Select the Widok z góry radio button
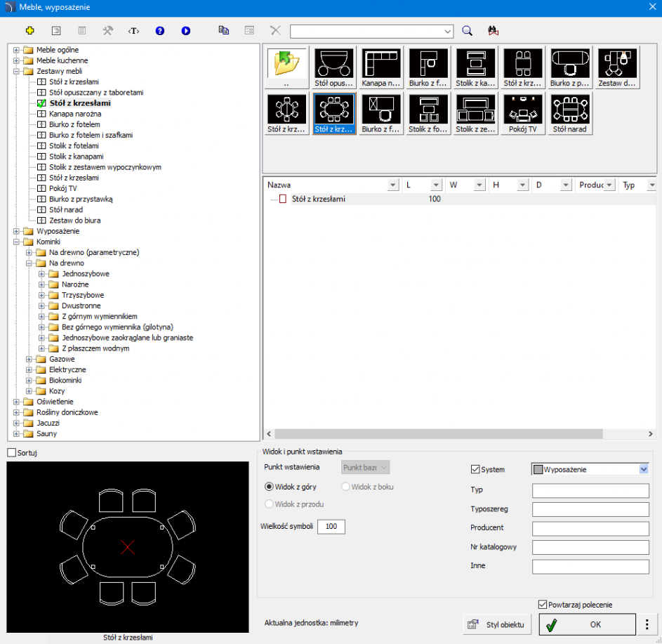Screen dimensions: 662x644 pyautogui.click(x=269, y=487)
